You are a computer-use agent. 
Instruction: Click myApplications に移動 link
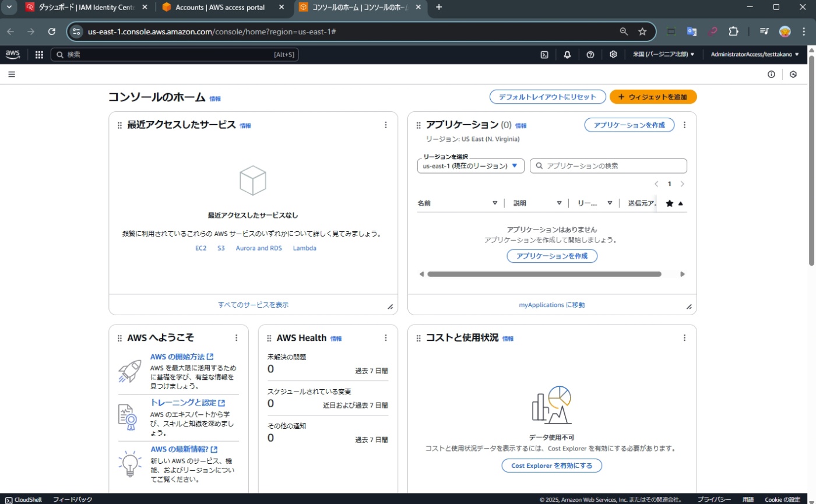click(x=552, y=305)
